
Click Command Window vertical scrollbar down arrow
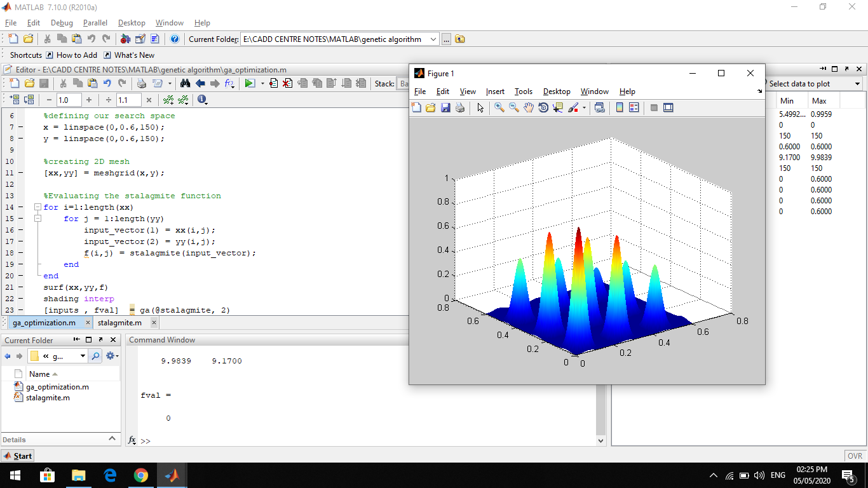[601, 440]
